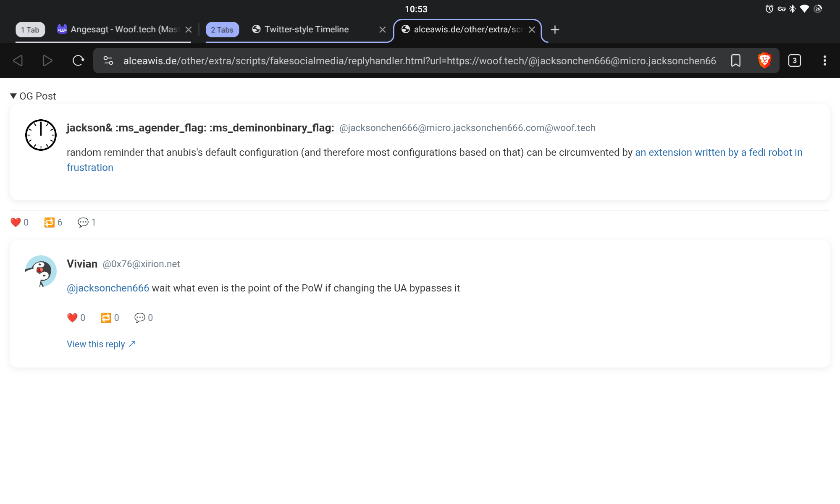The width and height of the screenshot is (840, 504).
Task: Go back with the back arrow
Action: pyautogui.click(x=18, y=60)
